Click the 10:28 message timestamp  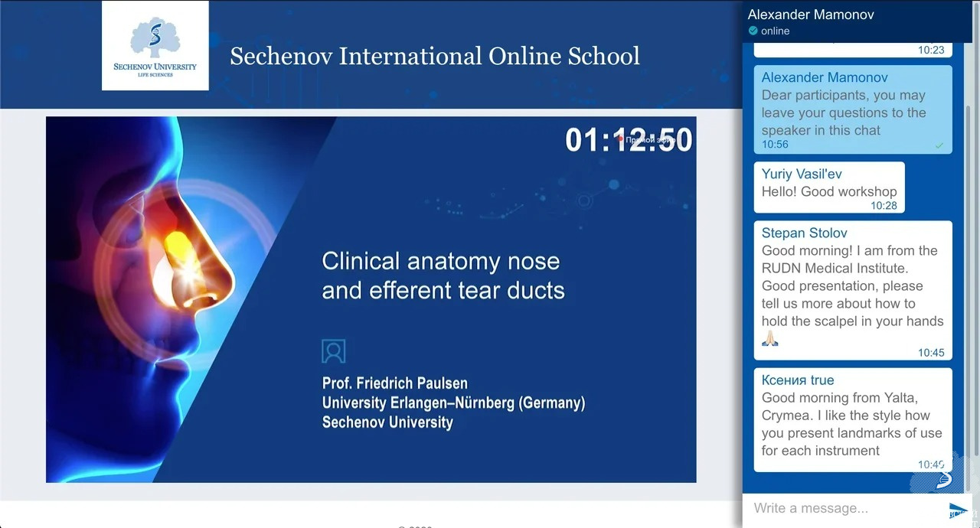[x=884, y=206]
